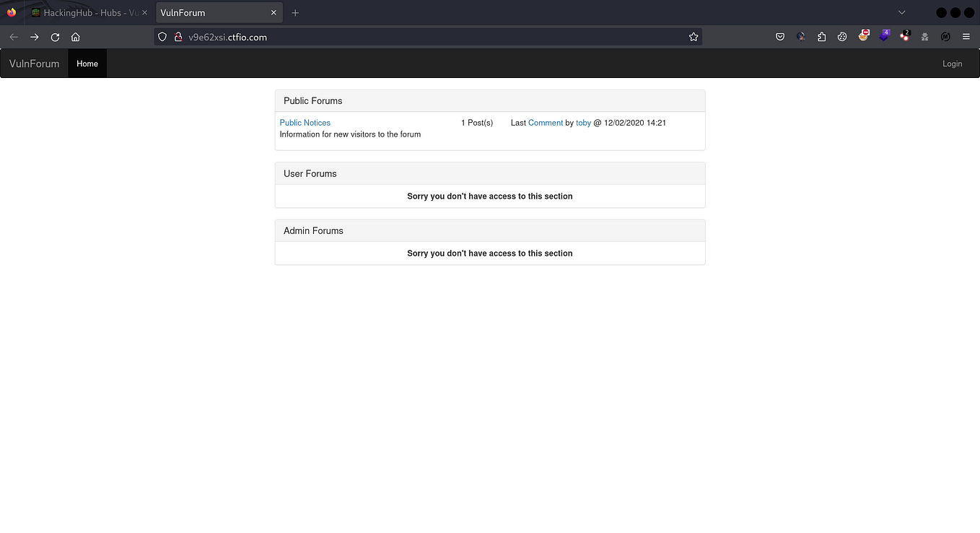
Task: Collapse the tab list dropdown chevron
Action: [901, 12]
